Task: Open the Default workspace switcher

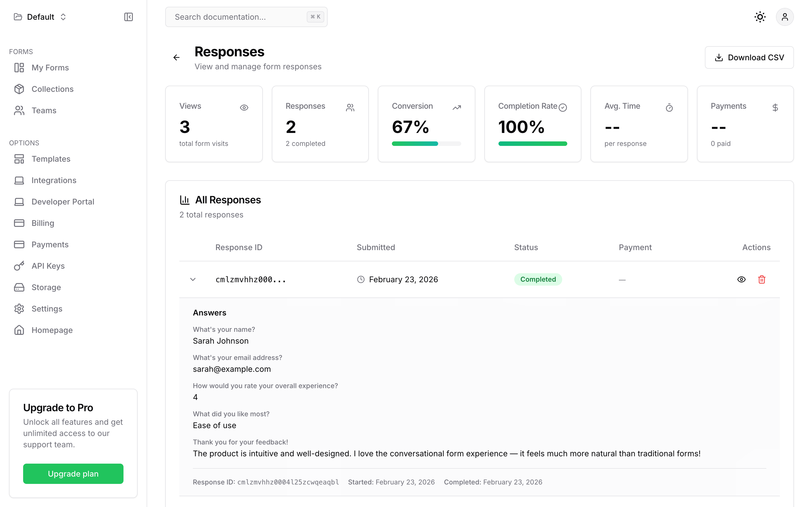Action: click(40, 17)
